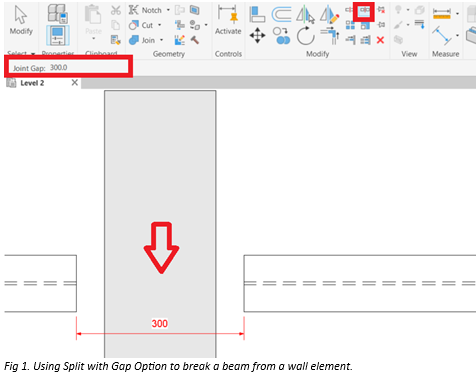Select Match Type Properties tool
This screenshot has width=476, height=374.
click(x=116, y=40)
